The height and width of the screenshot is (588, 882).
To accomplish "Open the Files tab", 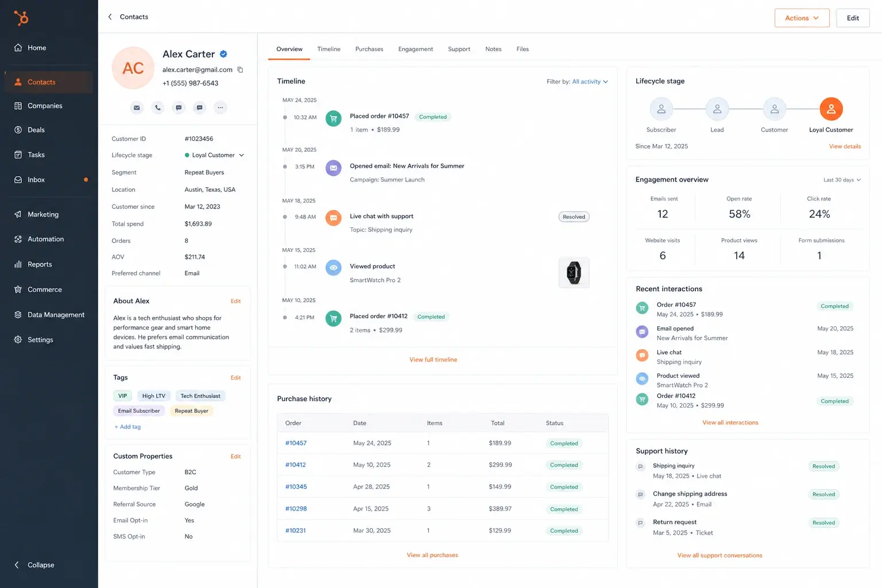I will (523, 49).
